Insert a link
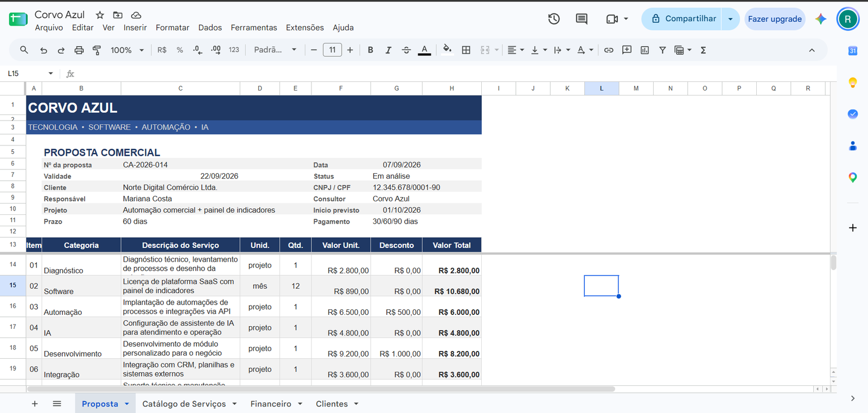868x413 pixels. [x=609, y=50]
